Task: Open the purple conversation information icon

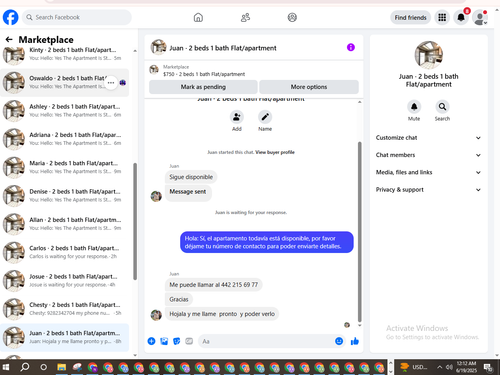Action: coord(351,47)
